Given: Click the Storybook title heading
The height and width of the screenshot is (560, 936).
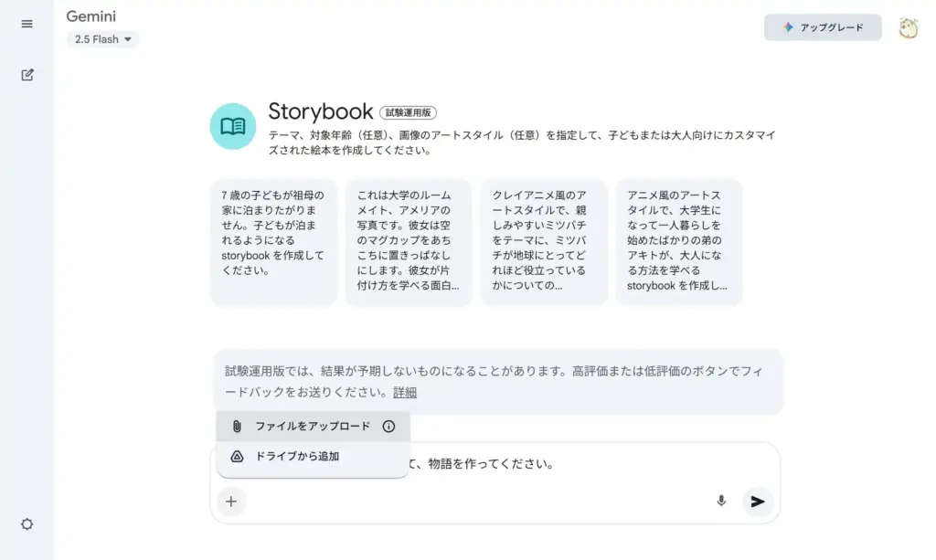Looking at the screenshot, I should click(x=321, y=111).
